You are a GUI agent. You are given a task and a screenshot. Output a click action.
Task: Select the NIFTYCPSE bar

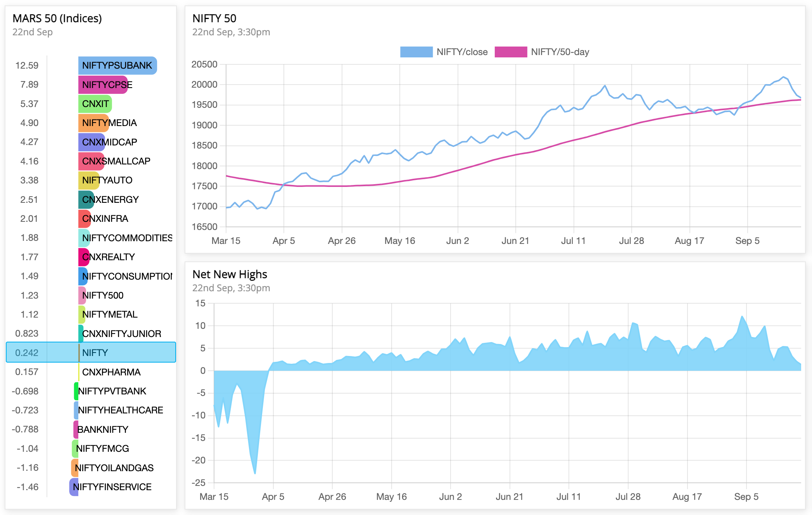103,85
